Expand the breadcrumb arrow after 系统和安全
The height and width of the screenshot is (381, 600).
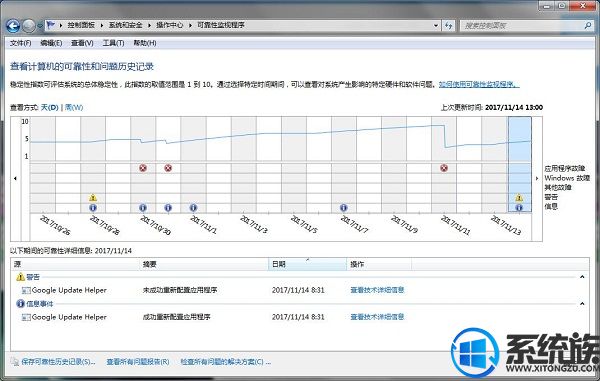click(x=149, y=25)
